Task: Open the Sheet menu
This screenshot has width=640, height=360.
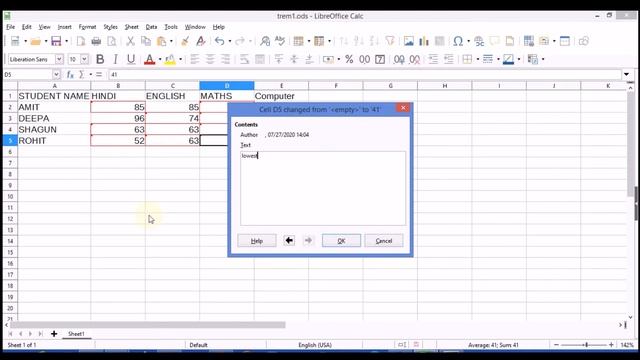Action: (x=131, y=27)
